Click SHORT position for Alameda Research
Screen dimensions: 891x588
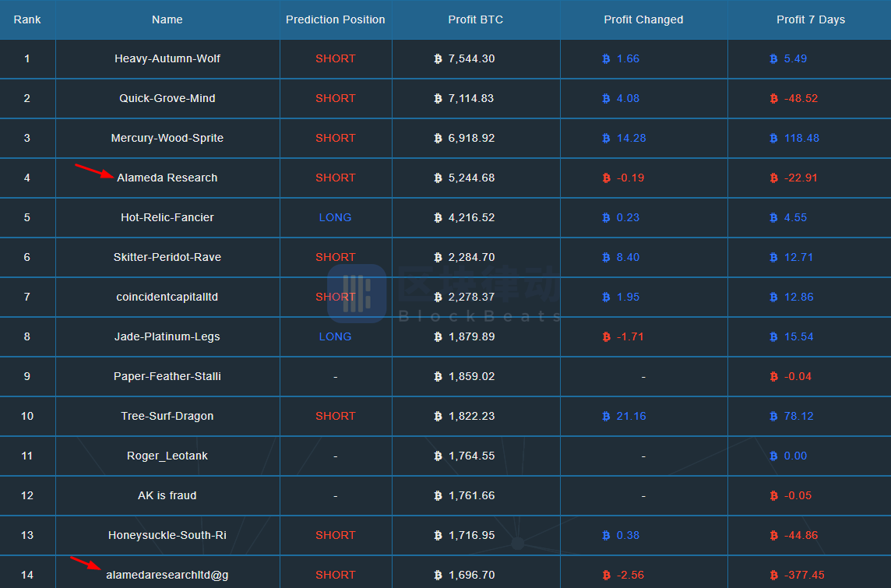335,178
